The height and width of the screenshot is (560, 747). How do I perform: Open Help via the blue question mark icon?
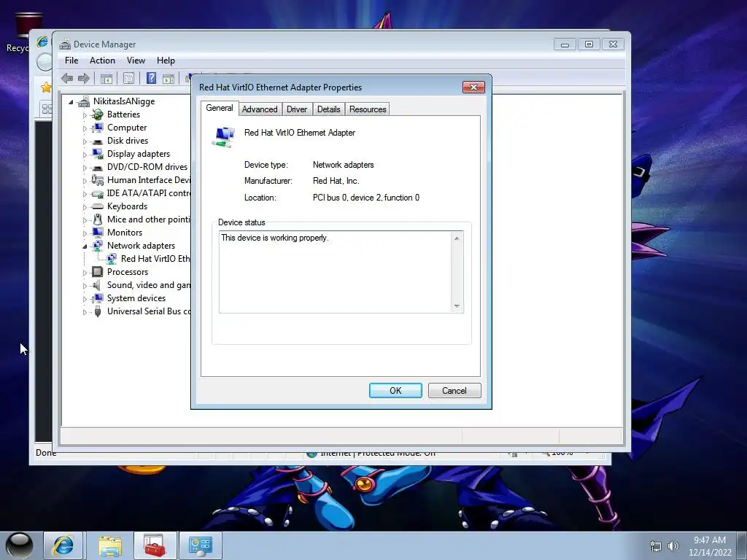(x=151, y=78)
